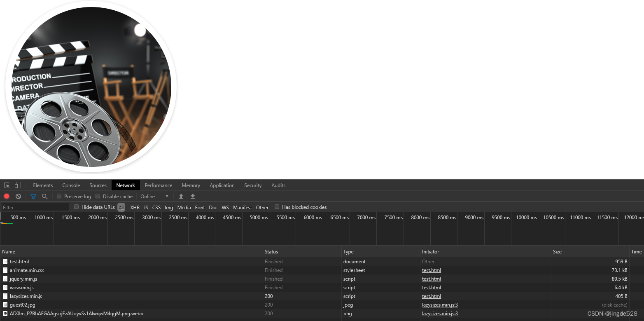Switch to the Elements tab
Image resolution: width=644 pixels, height=321 pixels.
(43, 185)
